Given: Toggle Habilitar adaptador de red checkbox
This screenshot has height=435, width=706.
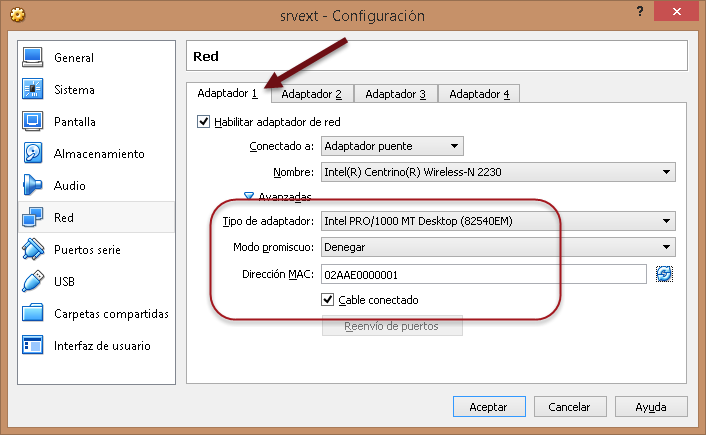Looking at the screenshot, I should click(x=205, y=122).
